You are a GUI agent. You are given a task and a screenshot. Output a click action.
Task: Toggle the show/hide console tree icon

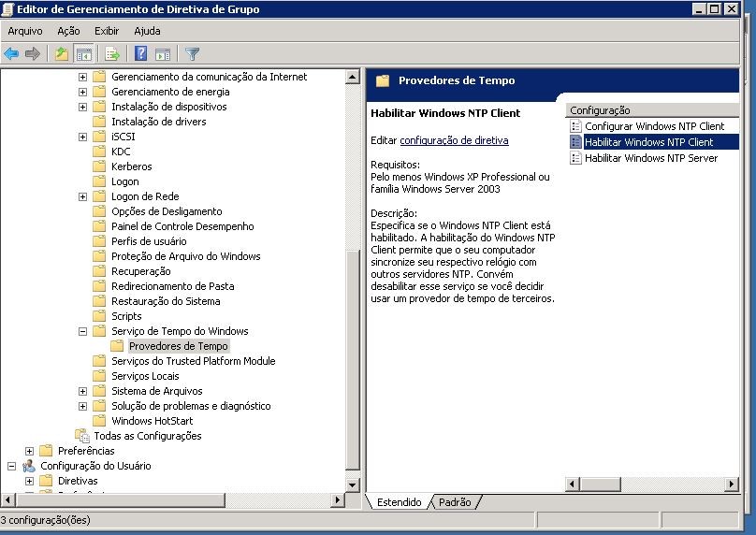click(x=83, y=53)
